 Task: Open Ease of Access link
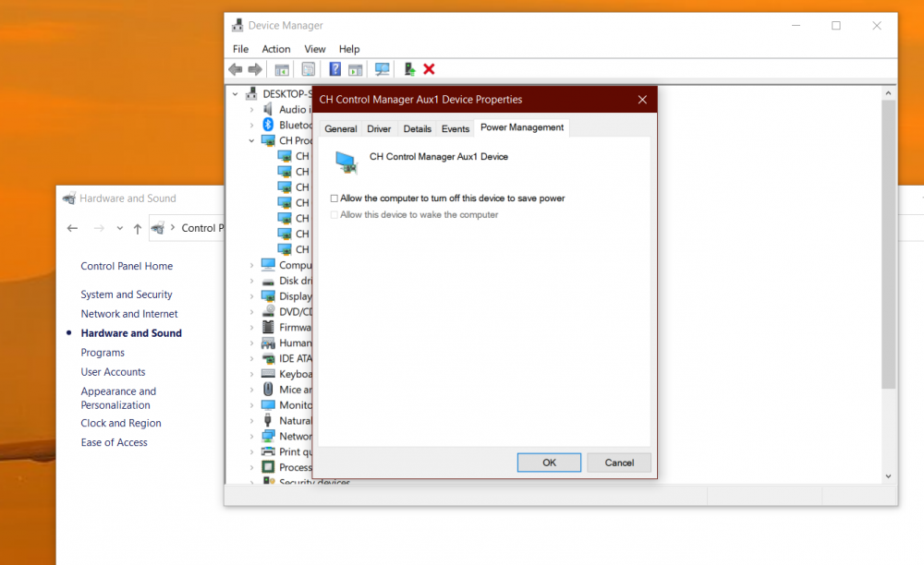[115, 442]
